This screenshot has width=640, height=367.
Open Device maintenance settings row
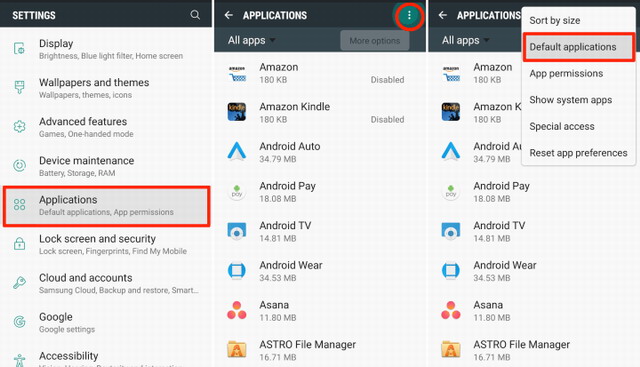point(106,166)
